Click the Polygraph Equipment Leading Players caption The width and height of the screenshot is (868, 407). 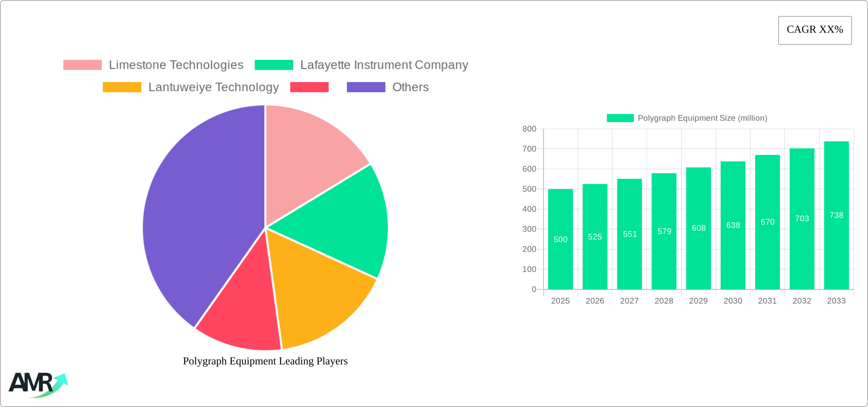click(265, 361)
